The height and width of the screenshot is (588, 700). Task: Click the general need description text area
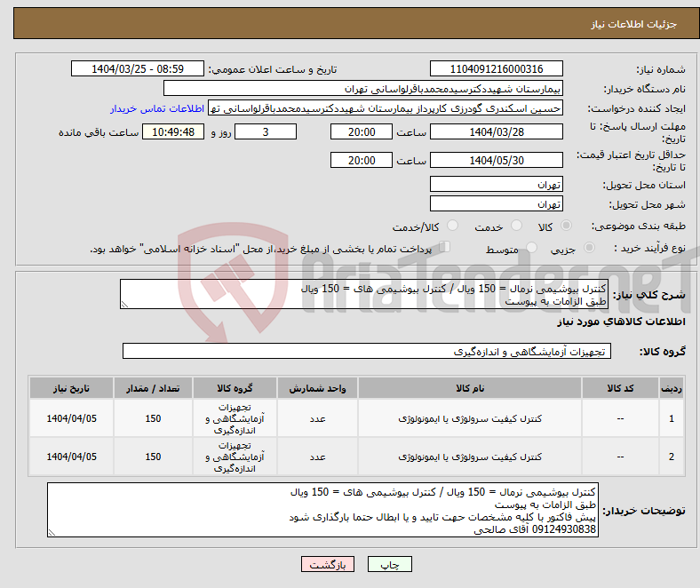[364, 294]
